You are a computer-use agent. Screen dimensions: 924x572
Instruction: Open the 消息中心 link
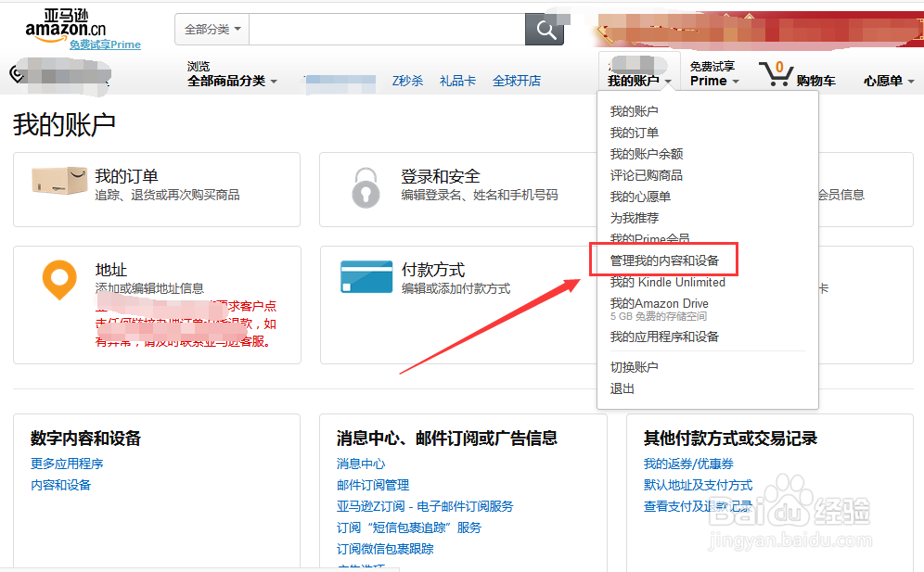[x=361, y=464]
